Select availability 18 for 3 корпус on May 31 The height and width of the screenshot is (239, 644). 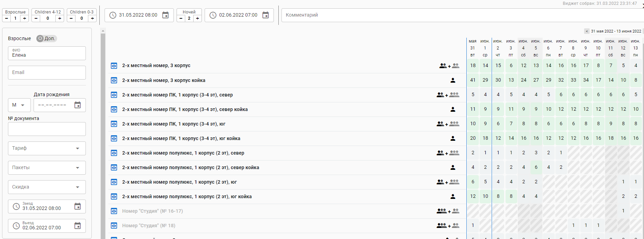(x=473, y=65)
